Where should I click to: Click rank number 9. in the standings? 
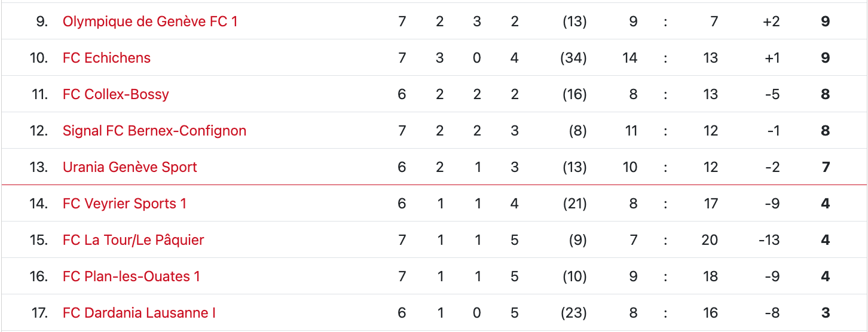(x=41, y=21)
